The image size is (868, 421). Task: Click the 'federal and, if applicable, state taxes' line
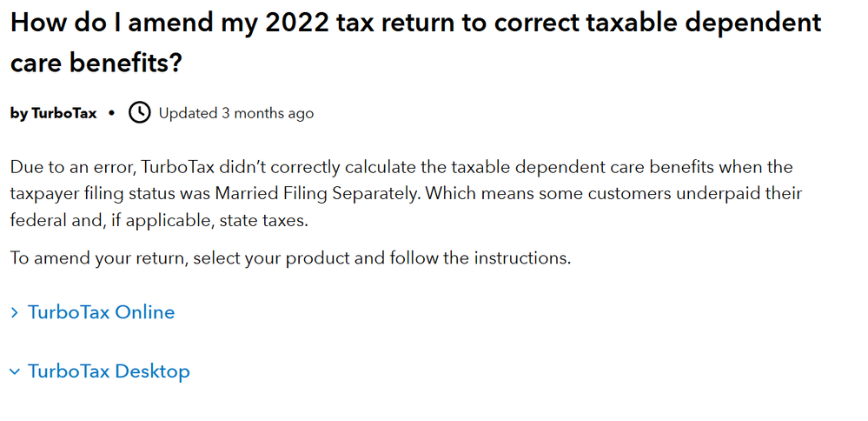159,220
